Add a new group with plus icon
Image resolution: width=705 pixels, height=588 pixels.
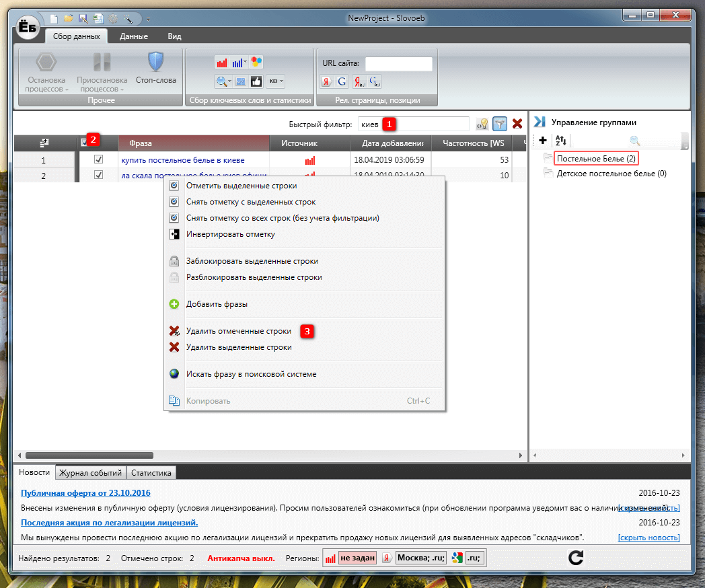pyautogui.click(x=543, y=141)
